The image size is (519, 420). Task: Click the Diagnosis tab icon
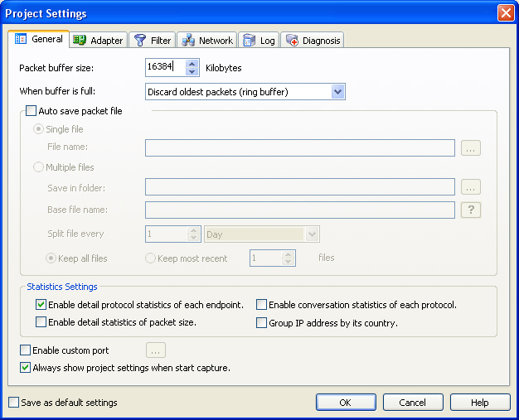coord(291,40)
